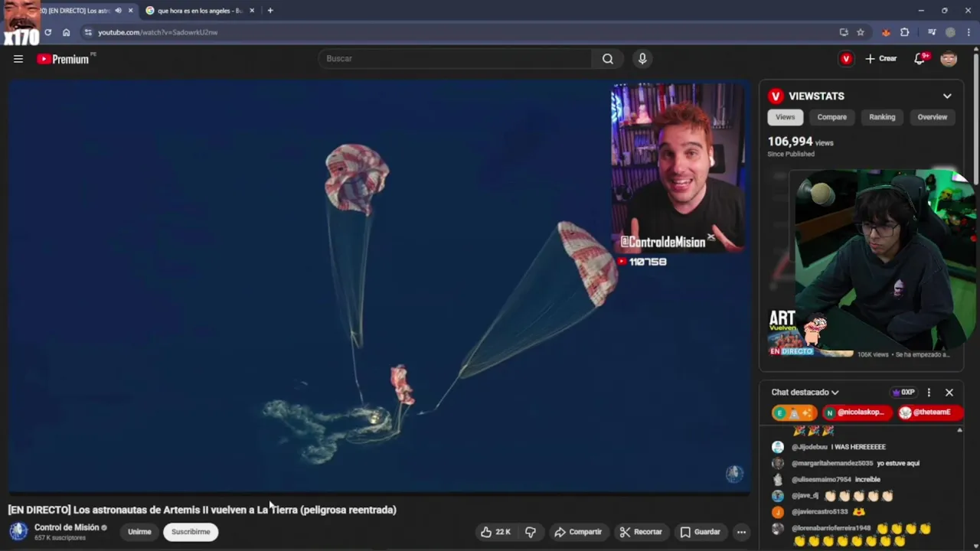Click the Compartir share button
The height and width of the screenshot is (551, 980).
tap(578, 532)
